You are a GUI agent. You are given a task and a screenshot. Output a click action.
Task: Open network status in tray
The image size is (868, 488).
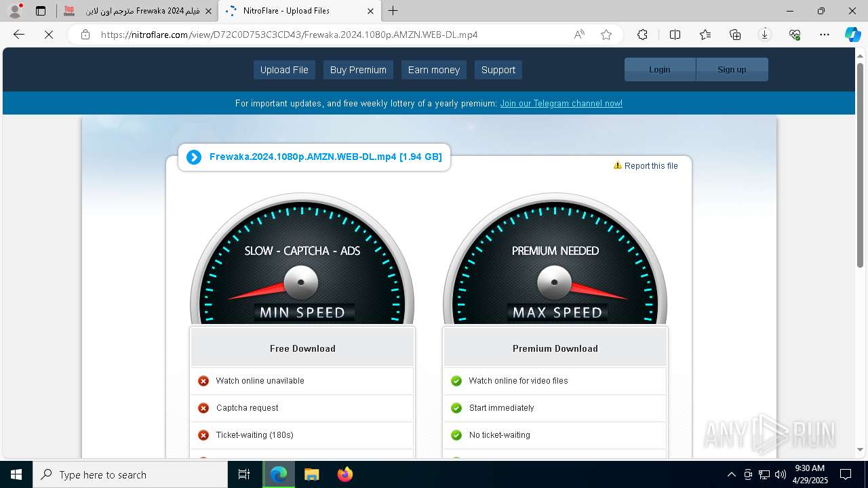point(764,474)
